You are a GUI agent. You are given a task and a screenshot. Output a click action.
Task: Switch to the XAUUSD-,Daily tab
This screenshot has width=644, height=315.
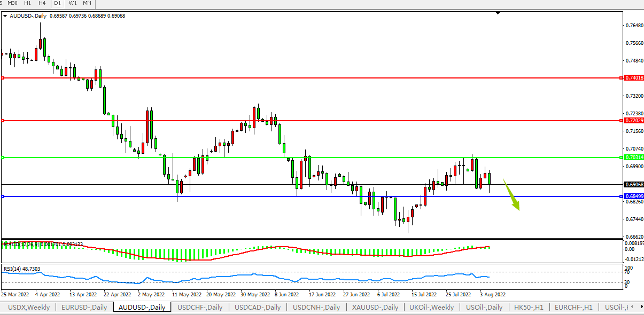pyautogui.click(x=375, y=307)
